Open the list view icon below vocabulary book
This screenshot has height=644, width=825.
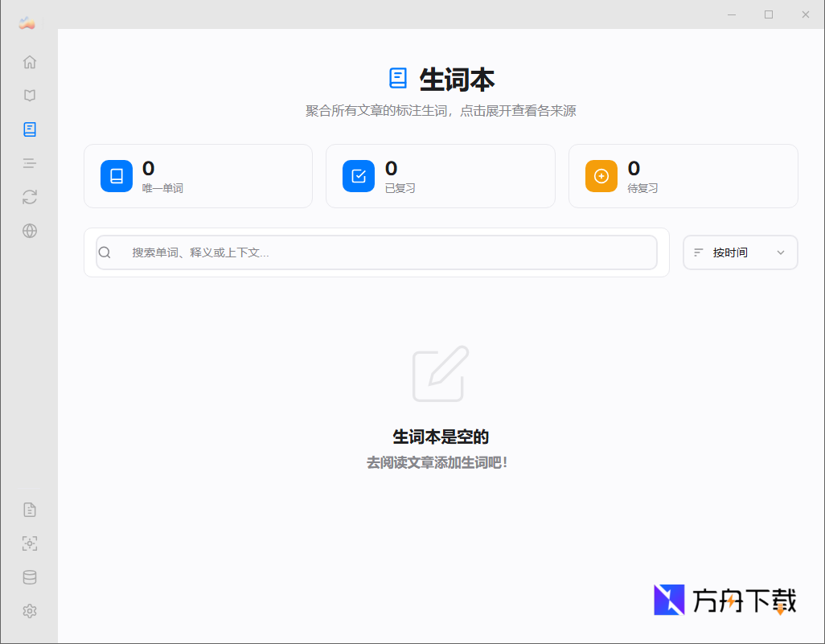29,162
